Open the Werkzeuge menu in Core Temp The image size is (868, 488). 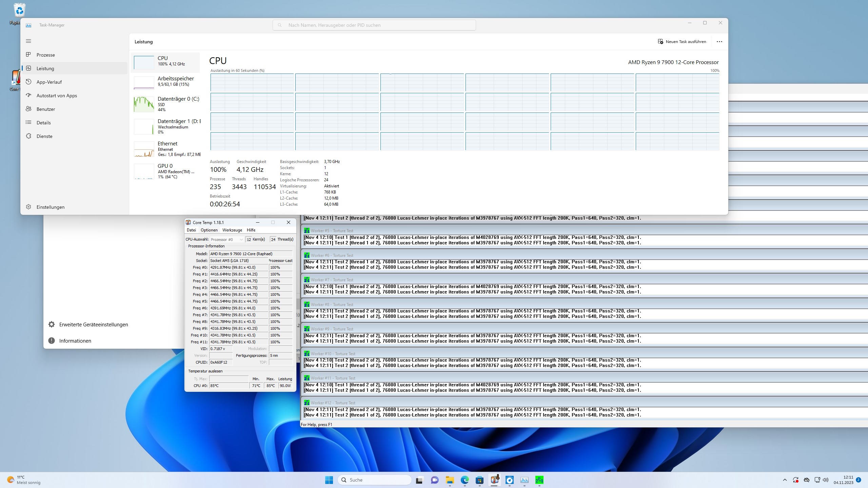pyautogui.click(x=232, y=230)
